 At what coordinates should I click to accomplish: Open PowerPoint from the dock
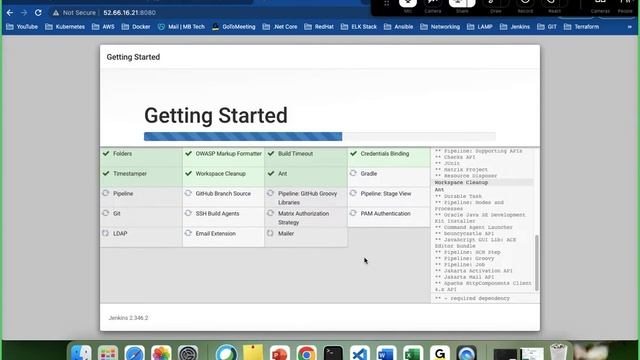[x=280, y=353]
